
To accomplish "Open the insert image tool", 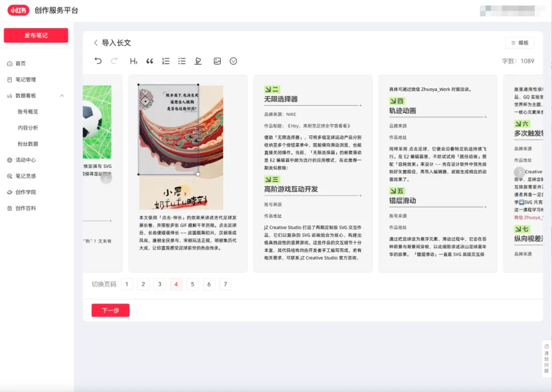I will tap(218, 61).
